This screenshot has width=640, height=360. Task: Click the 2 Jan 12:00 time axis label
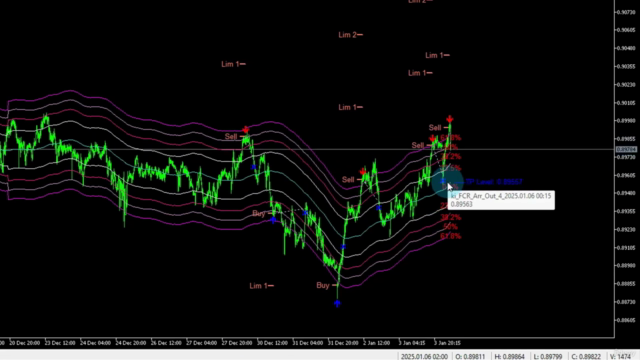(376, 343)
